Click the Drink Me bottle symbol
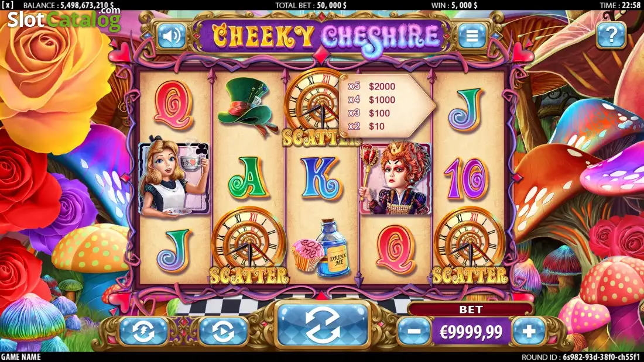 [x=322, y=247]
